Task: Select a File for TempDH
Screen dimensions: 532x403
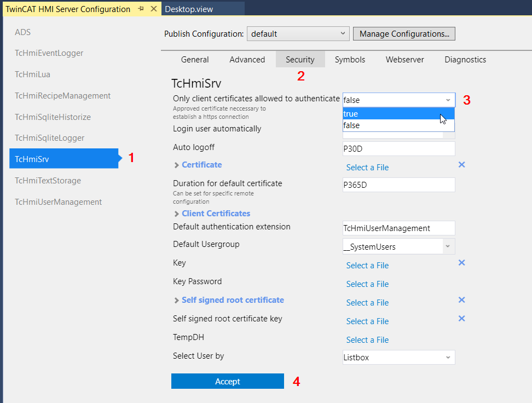Action: [367, 340]
